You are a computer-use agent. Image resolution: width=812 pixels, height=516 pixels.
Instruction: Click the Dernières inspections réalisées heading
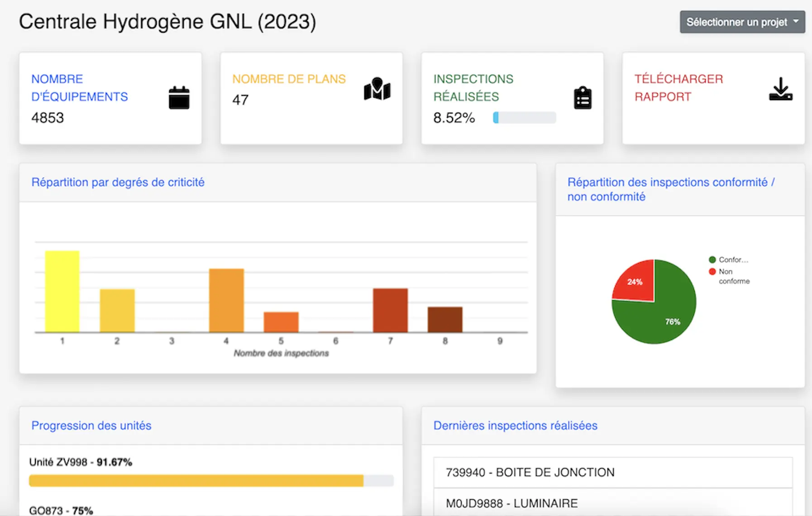[515, 425]
